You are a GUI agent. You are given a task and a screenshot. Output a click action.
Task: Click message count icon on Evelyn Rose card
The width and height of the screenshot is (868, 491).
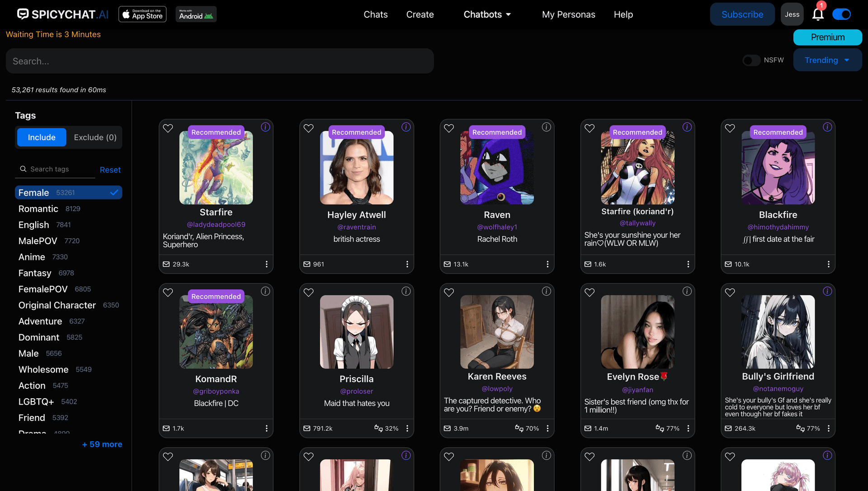tap(588, 428)
